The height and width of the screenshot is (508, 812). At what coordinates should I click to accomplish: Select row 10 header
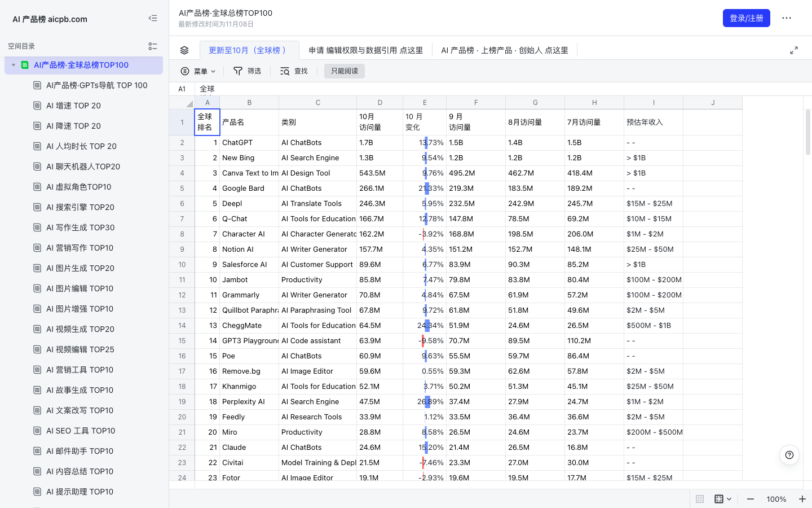182,265
